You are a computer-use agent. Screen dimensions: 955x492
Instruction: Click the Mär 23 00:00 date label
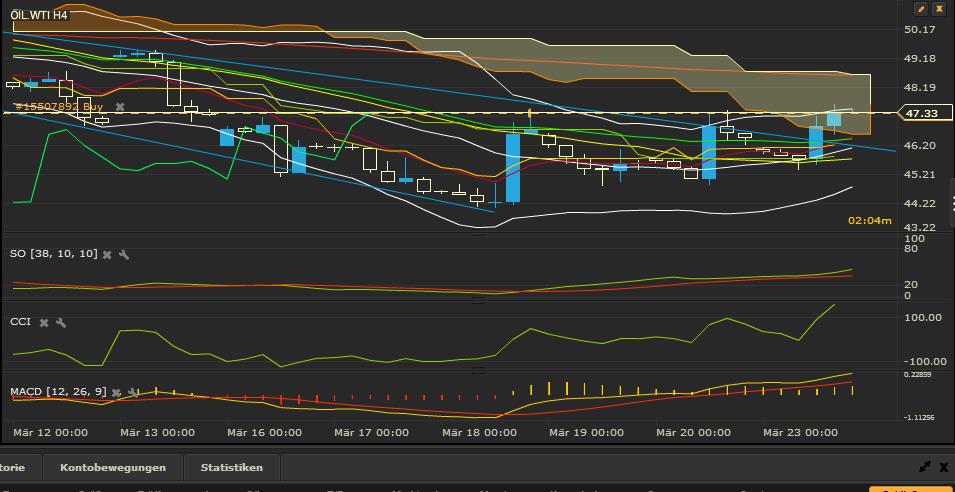[800, 433]
